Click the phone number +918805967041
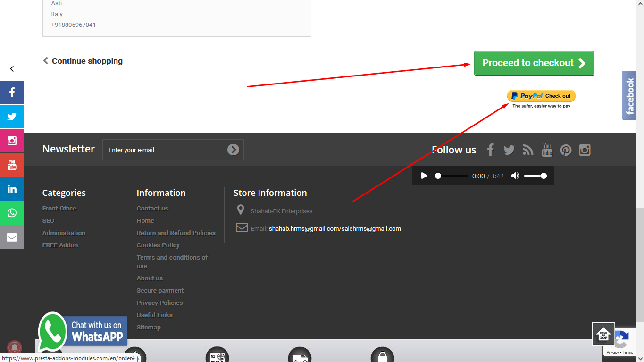 pos(74,25)
